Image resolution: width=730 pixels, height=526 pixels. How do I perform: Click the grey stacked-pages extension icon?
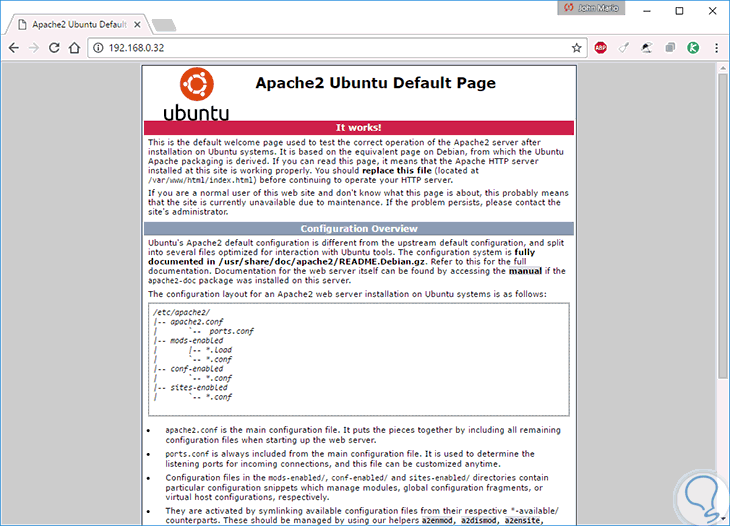(670, 47)
